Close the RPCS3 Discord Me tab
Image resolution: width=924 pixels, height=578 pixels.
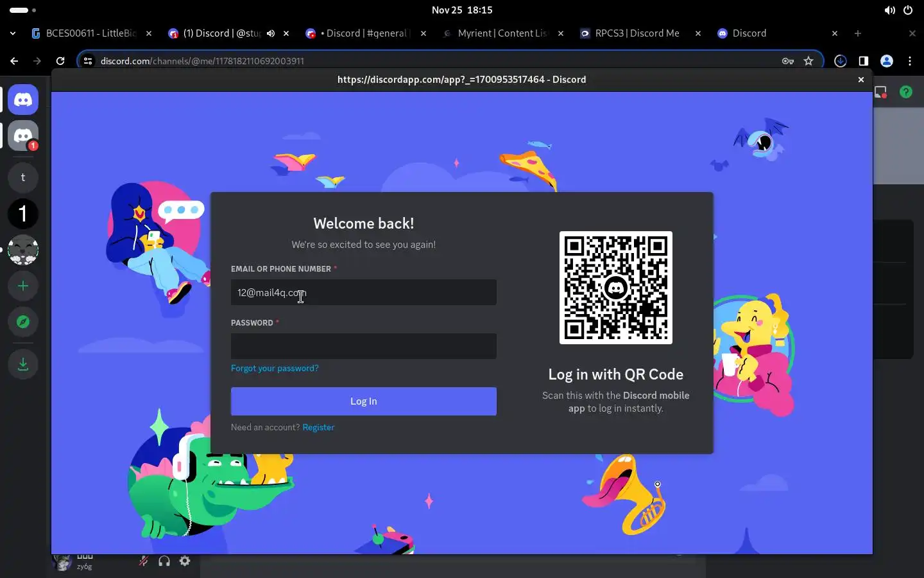click(x=698, y=33)
